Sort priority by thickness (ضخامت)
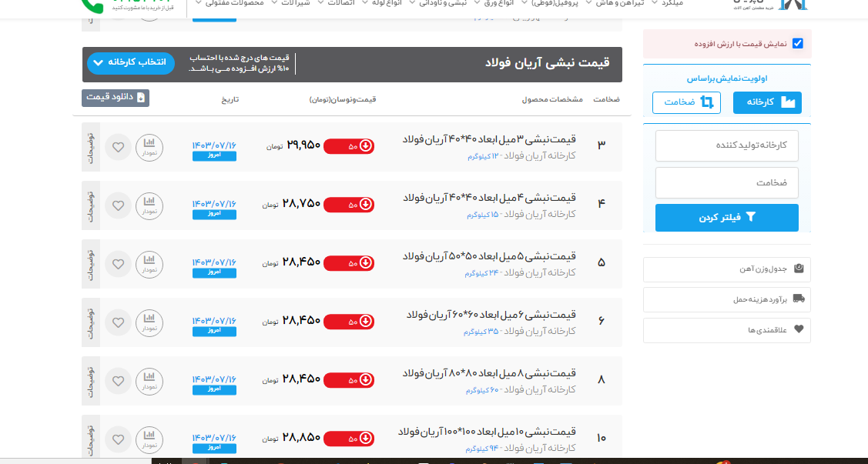This screenshot has height=464, width=868. click(686, 102)
